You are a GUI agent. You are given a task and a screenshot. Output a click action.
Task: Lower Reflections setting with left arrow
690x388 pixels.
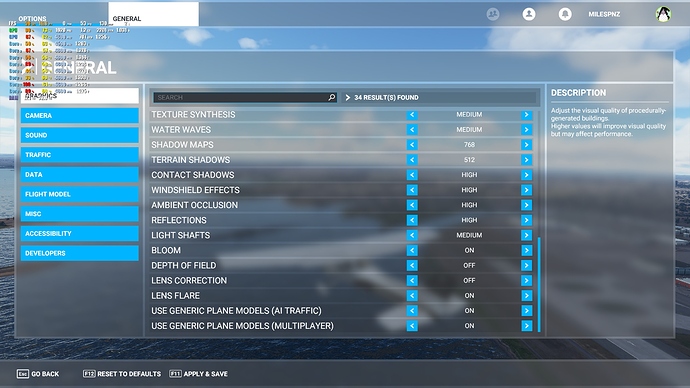tap(412, 220)
